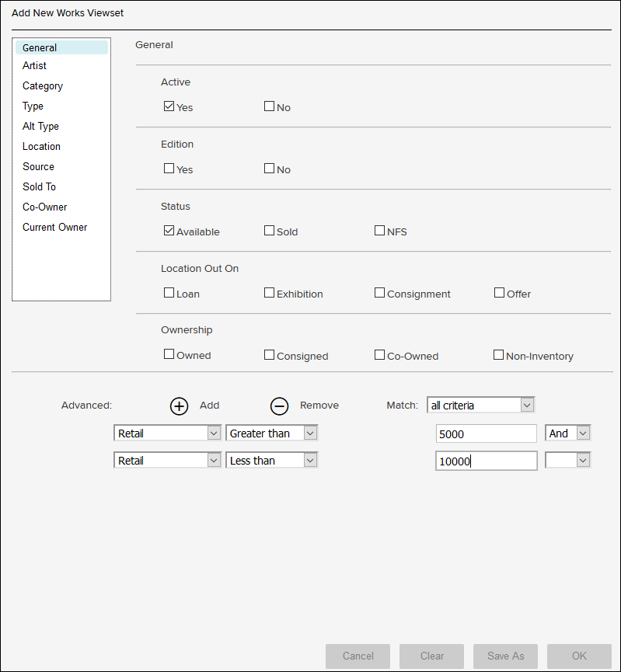The height and width of the screenshot is (672, 621).
Task: Click the plus icon to add criteria
Action: coord(179,406)
